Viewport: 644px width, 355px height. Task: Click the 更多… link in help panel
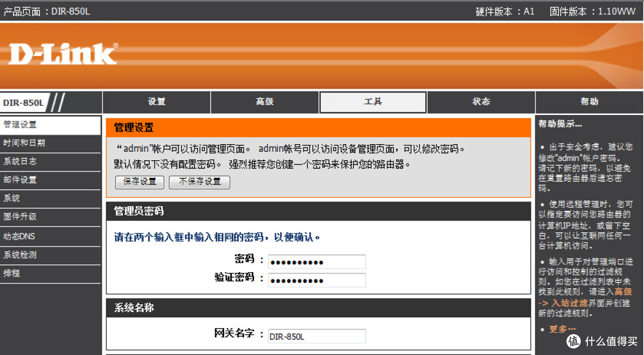coord(562,329)
